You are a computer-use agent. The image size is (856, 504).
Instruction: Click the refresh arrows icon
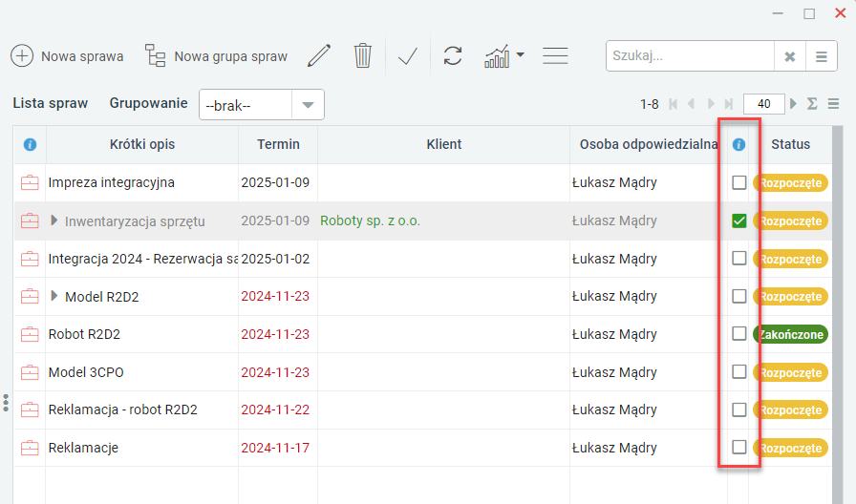(453, 55)
